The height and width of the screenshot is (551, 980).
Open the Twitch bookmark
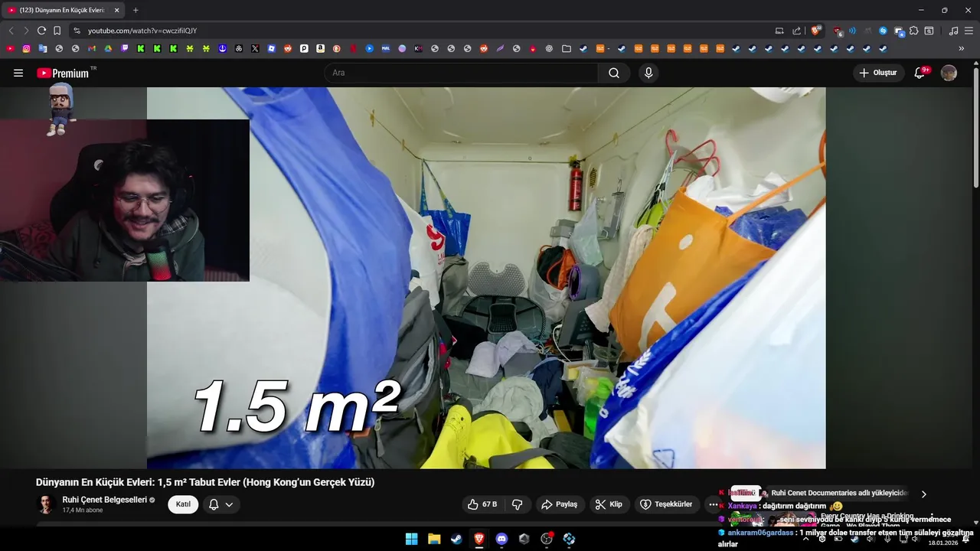[125, 48]
